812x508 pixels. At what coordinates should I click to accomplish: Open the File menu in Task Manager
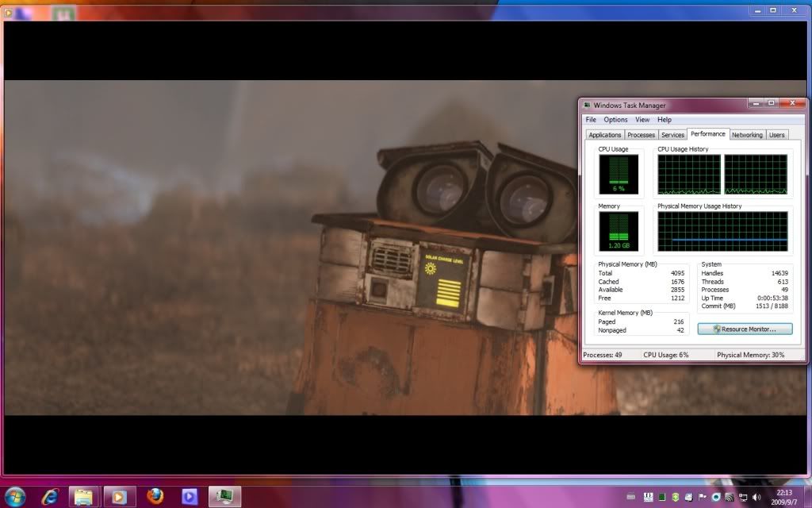591,120
